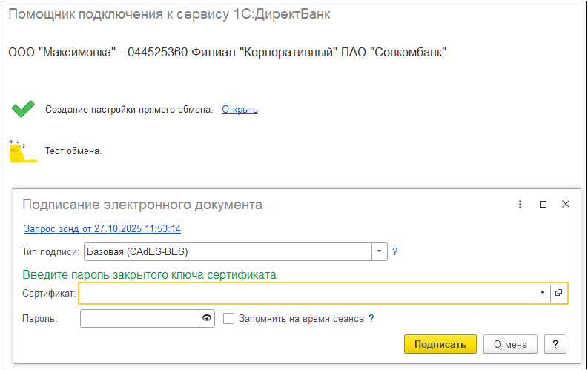Screen dimensions: 588x370
Task: Open dialog help with ? button
Action: pos(555,344)
